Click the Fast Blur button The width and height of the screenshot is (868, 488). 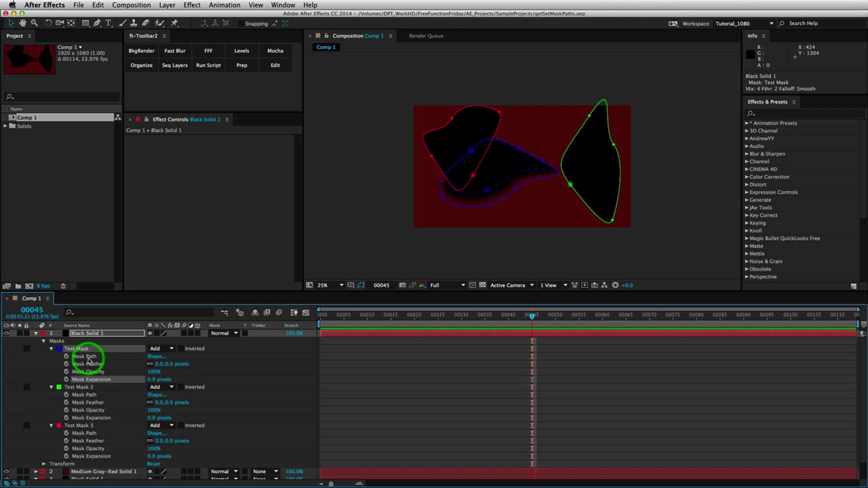(175, 51)
